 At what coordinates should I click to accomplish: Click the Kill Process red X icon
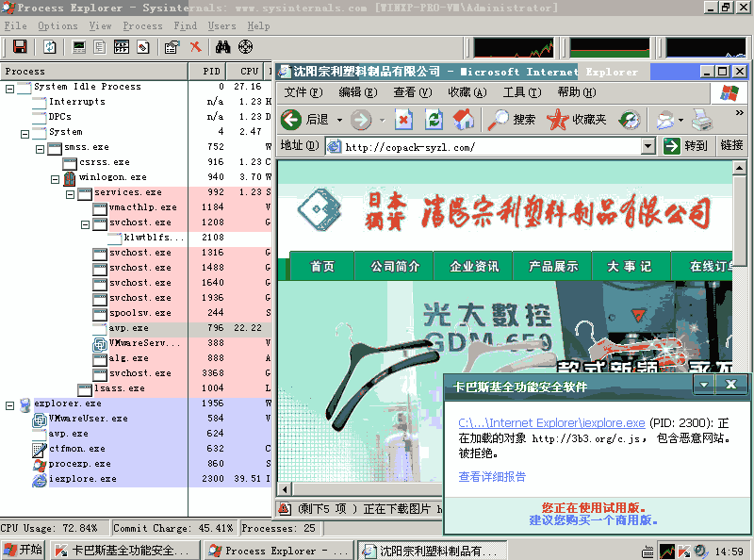[195, 47]
